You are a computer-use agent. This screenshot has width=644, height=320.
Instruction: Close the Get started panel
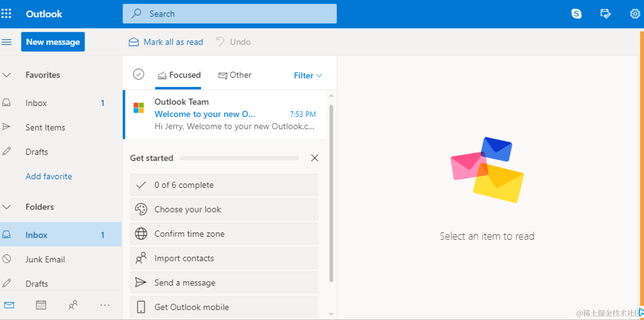tap(315, 158)
